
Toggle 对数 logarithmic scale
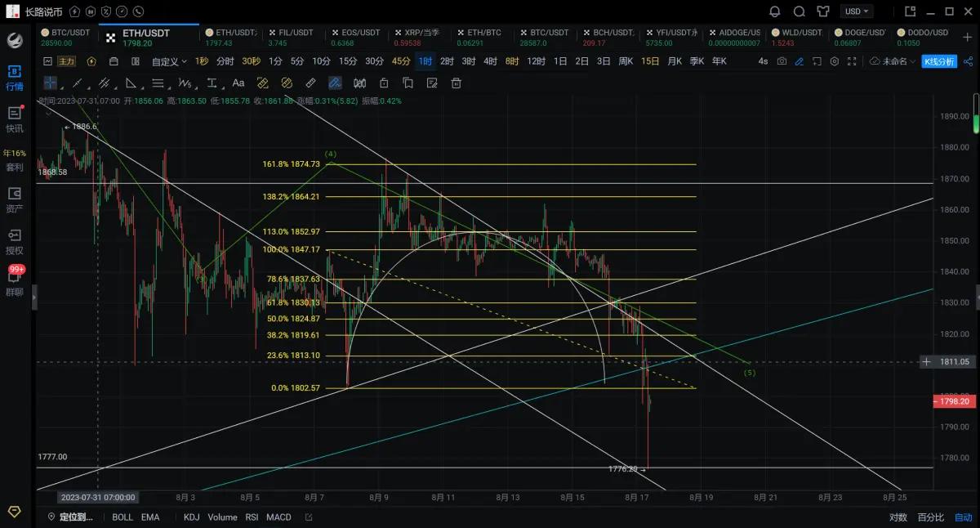click(898, 517)
